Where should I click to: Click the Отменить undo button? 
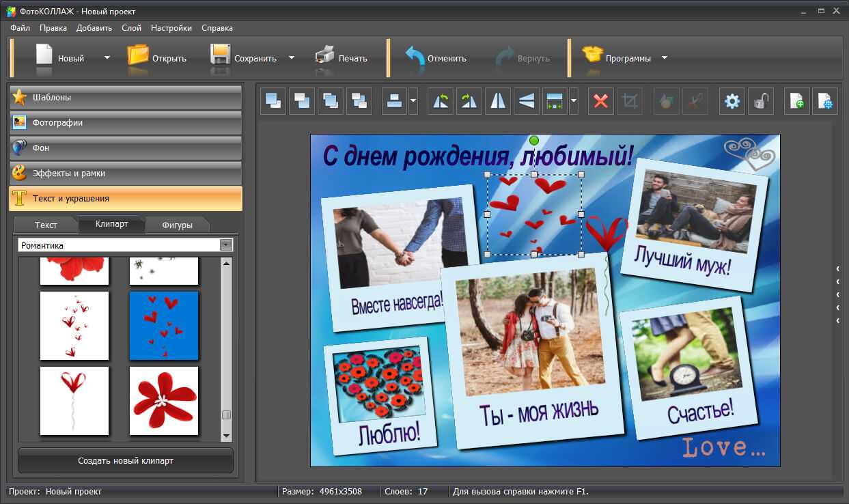point(436,58)
